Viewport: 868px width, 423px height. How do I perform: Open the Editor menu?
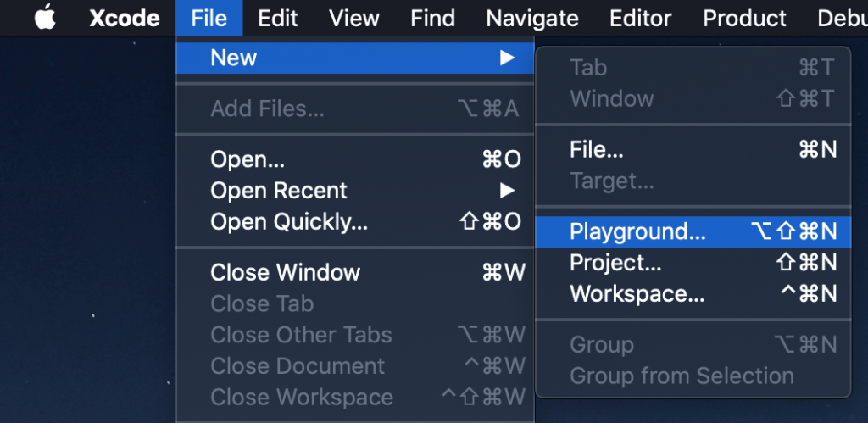tap(641, 19)
